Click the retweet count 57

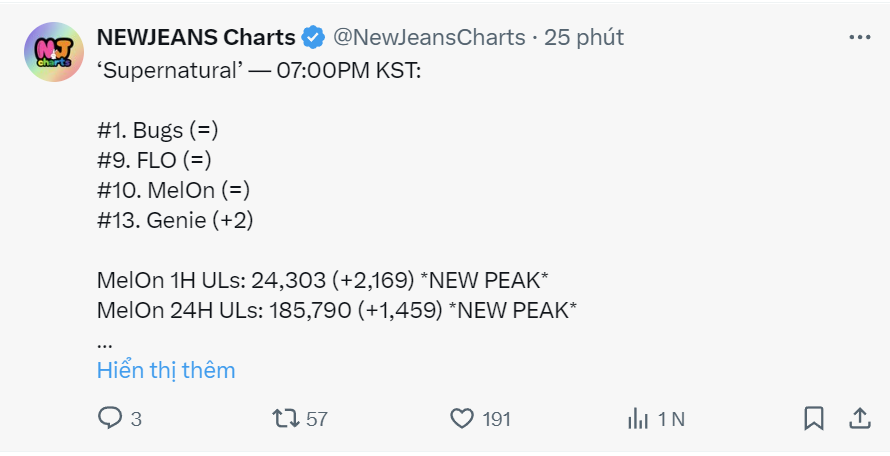tap(316, 419)
